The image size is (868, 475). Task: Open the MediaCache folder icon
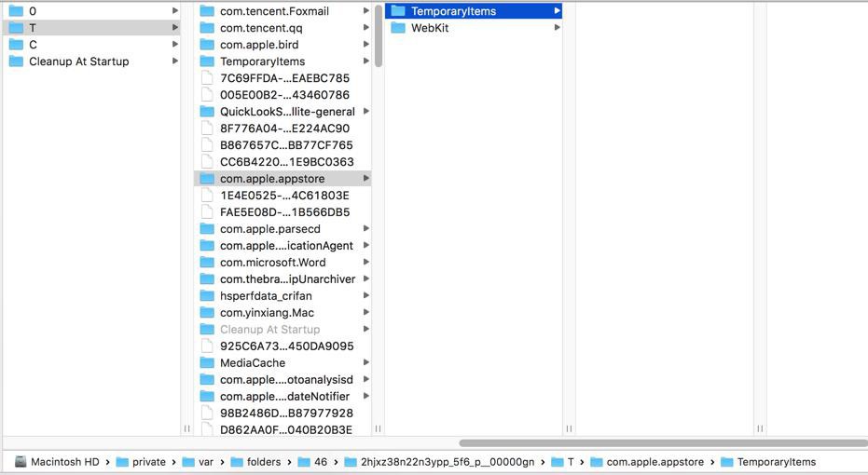click(x=207, y=362)
